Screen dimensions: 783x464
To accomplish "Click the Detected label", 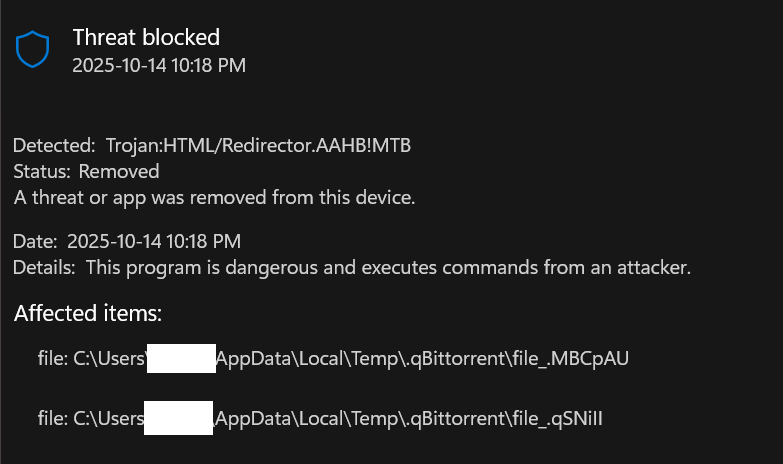I will click(x=54, y=146).
